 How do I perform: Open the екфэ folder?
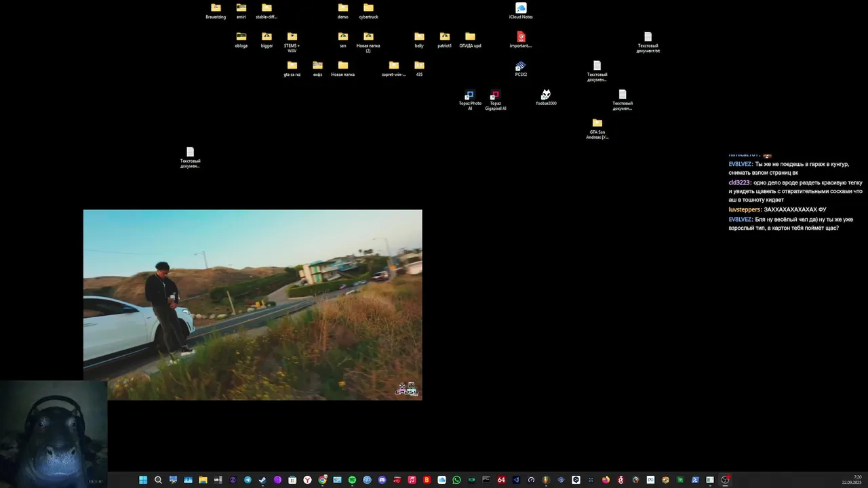pos(317,68)
